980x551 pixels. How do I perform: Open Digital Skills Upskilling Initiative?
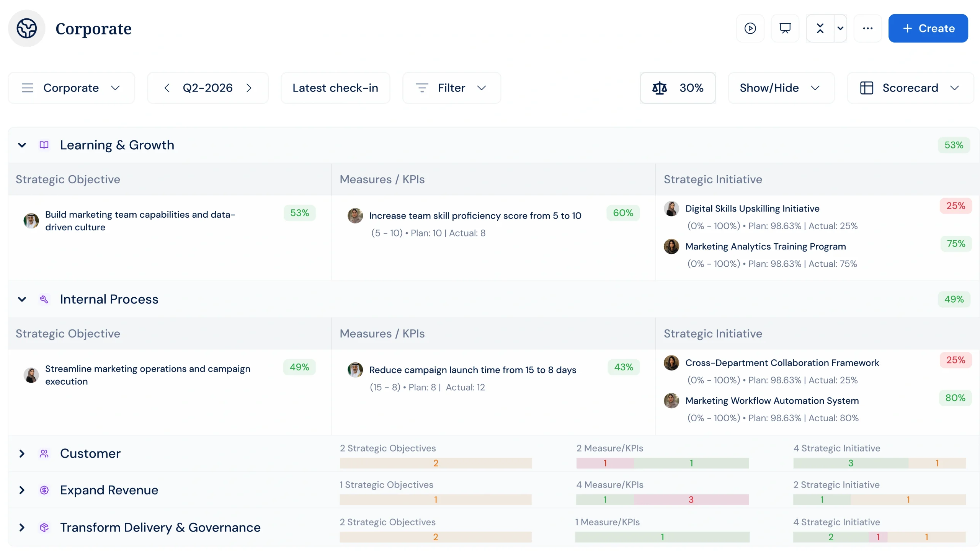pos(752,209)
